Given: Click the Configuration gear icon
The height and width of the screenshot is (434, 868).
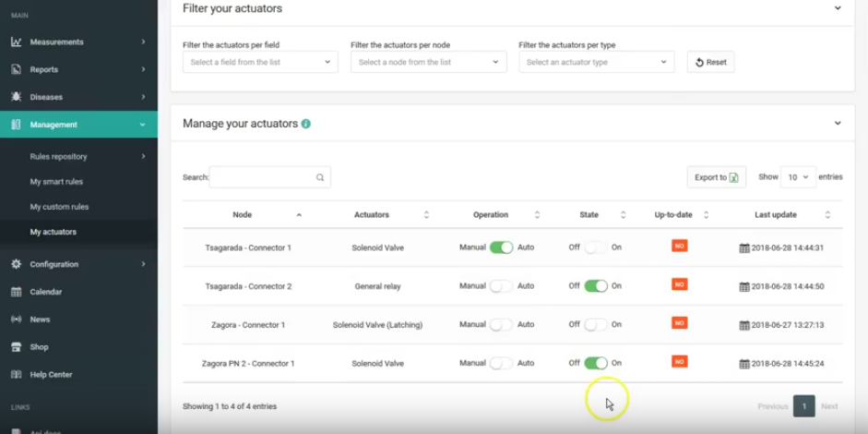Looking at the screenshot, I should pyautogui.click(x=16, y=264).
